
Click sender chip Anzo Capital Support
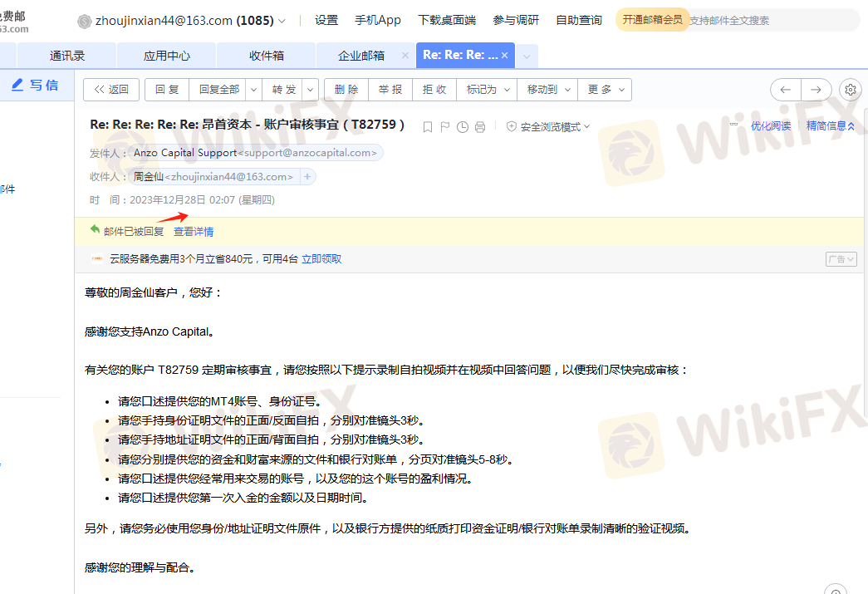[x=255, y=153]
